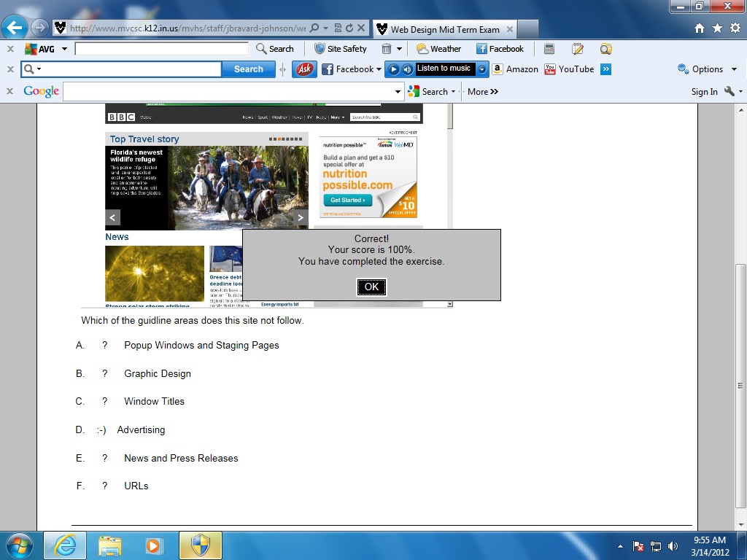Open the AVG calculator icon
Screen dimensions: 747x560
click(549, 49)
